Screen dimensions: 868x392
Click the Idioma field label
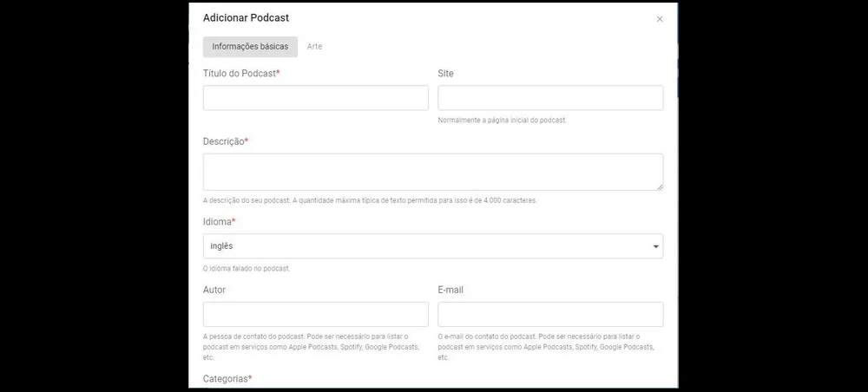tap(219, 222)
